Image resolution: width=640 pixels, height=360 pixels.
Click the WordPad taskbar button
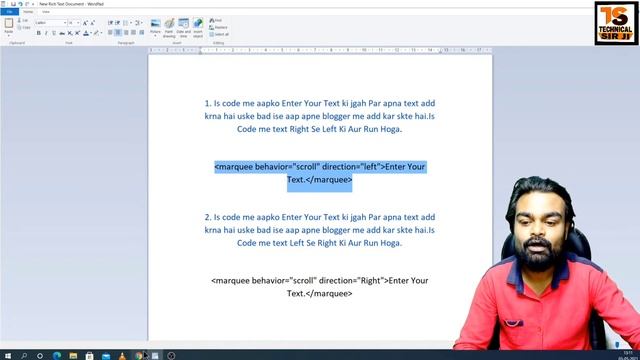155,356
